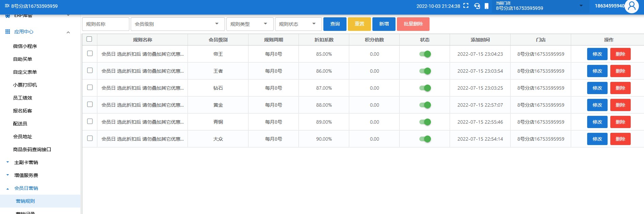The width and height of the screenshot is (644, 214).
Task: Expand the 增值服务费 tree arrow
Action: click(x=7, y=175)
